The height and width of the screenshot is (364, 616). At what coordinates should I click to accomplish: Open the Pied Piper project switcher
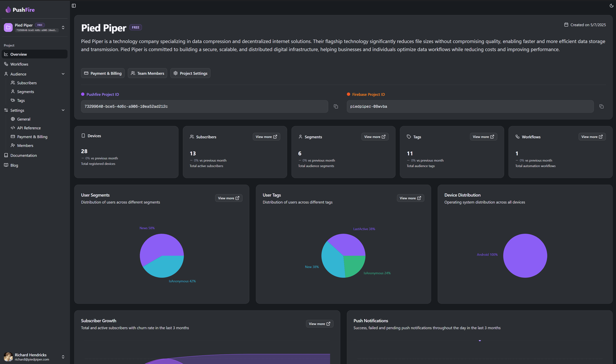click(63, 27)
